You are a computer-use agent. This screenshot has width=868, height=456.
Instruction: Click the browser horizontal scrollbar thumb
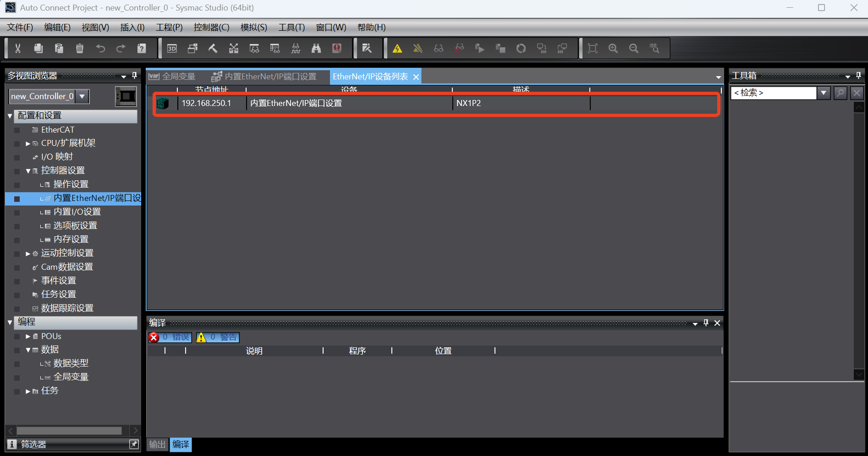(x=69, y=431)
